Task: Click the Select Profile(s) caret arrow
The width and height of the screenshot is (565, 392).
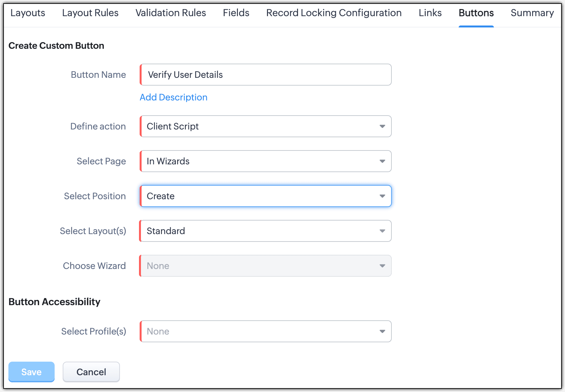Action: click(x=382, y=331)
